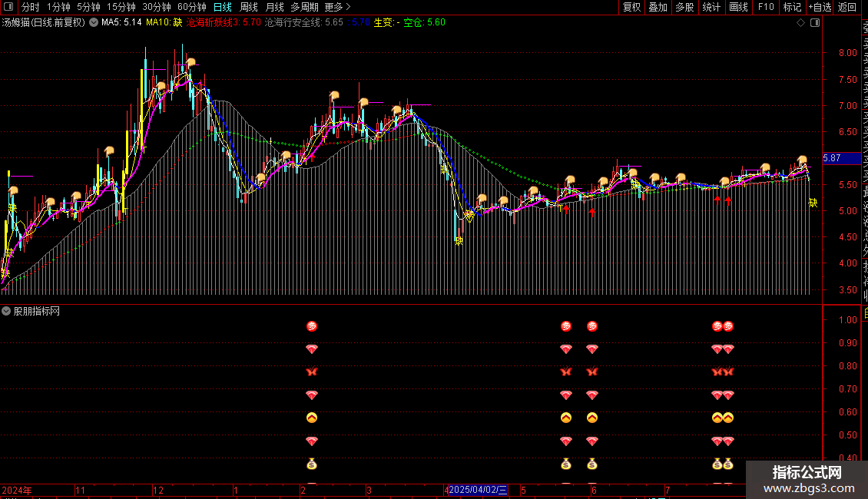Click the 2024年 label on time axis

click(17, 490)
